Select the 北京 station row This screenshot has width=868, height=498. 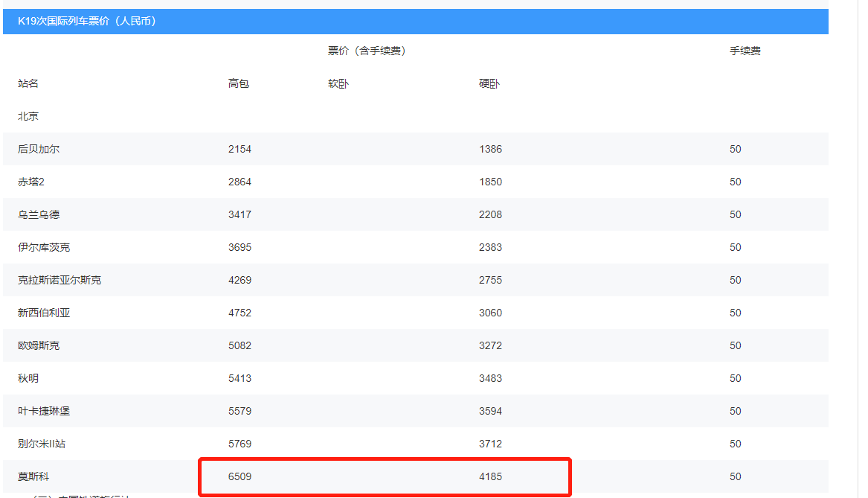pyautogui.click(x=28, y=116)
